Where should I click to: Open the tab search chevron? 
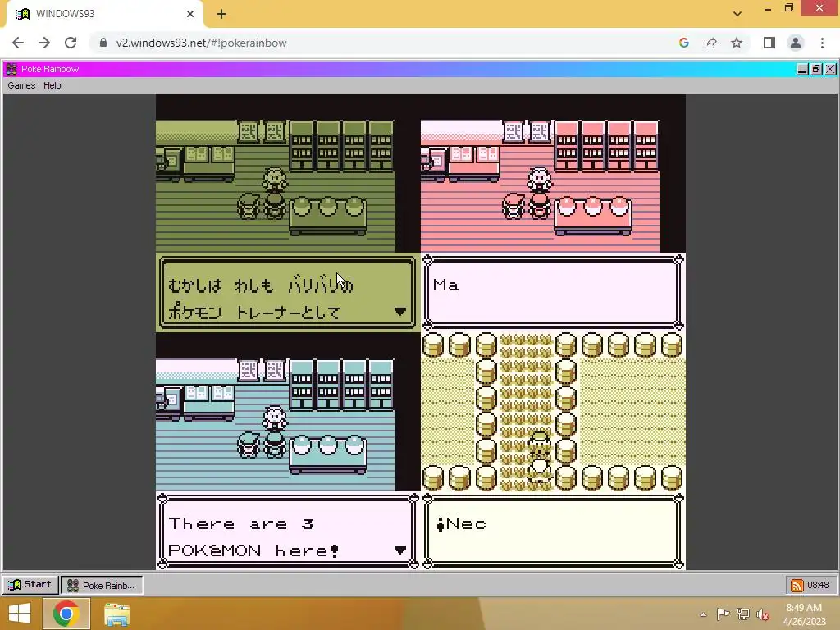(x=737, y=14)
